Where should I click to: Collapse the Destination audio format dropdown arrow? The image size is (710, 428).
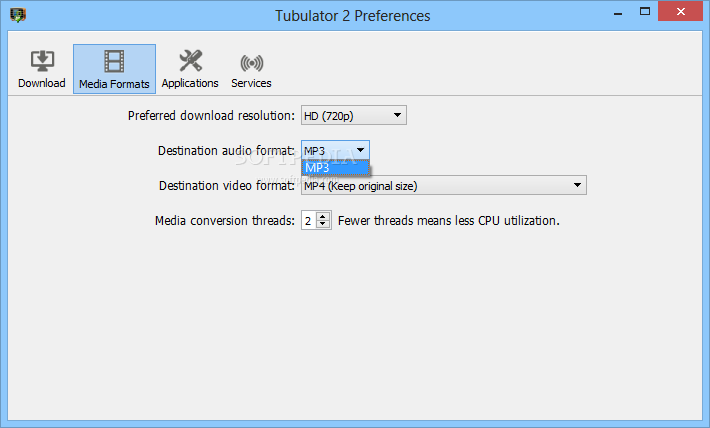[x=360, y=150]
